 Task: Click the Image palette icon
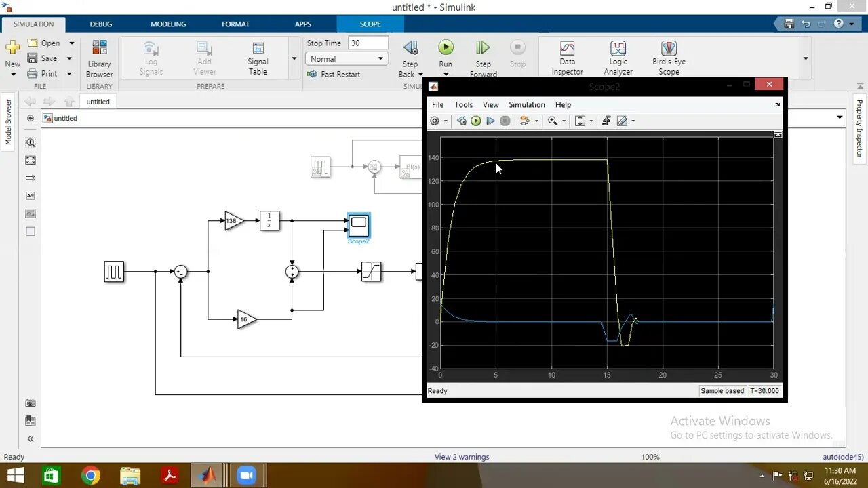pos(31,213)
